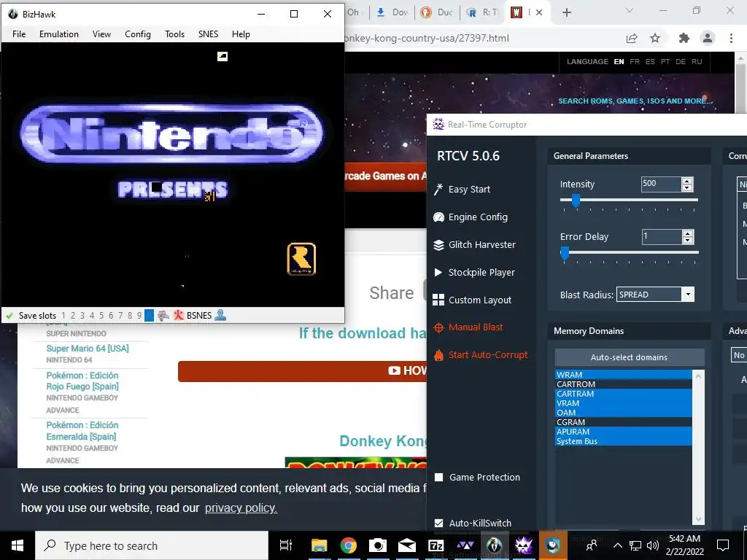Open the Blast Radius SPREAD dropdown
Screen dimensions: 747x560
[655, 295]
